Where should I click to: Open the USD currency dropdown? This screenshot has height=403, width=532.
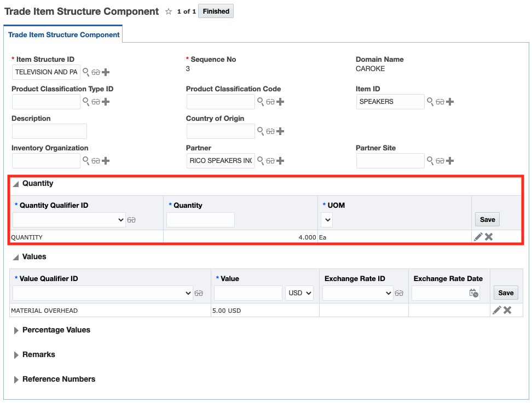pos(300,293)
